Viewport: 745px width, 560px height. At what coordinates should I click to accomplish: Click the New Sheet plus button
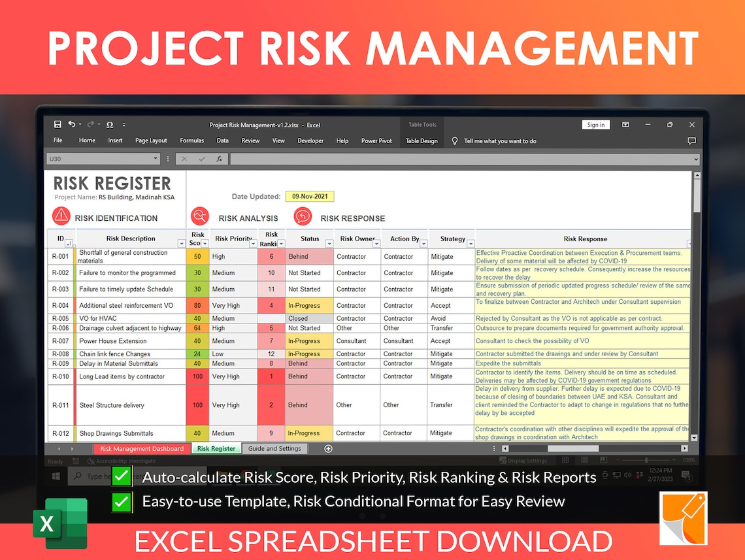(x=328, y=448)
